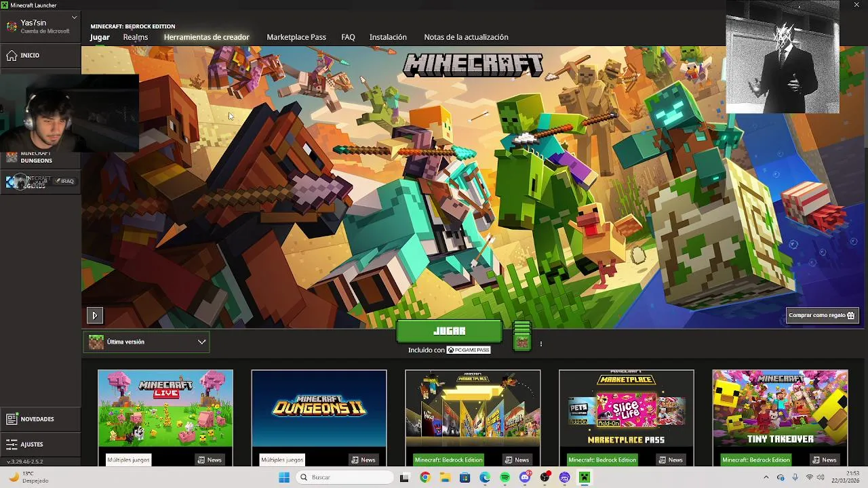Open Notas de la actualización tab
This screenshot has height=488, width=868.
point(466,37)
